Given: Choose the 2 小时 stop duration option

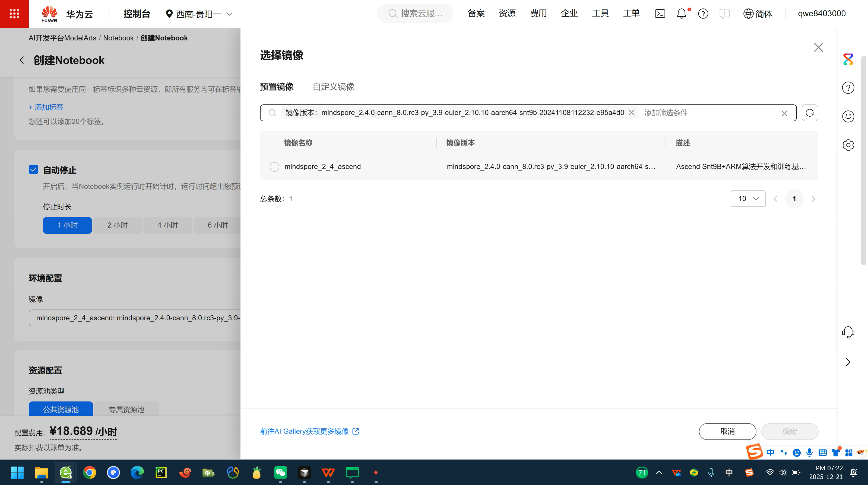Looking at the screenshot, I should coord(117,225).
